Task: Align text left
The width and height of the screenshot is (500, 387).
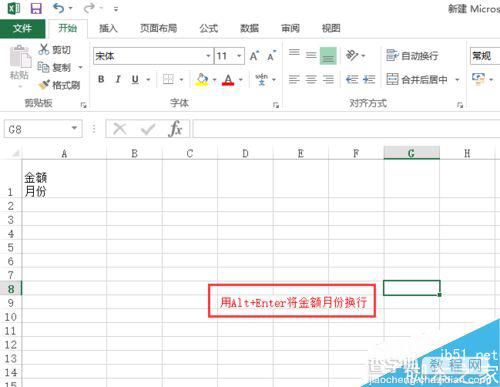Action: [x=294, y=79]
